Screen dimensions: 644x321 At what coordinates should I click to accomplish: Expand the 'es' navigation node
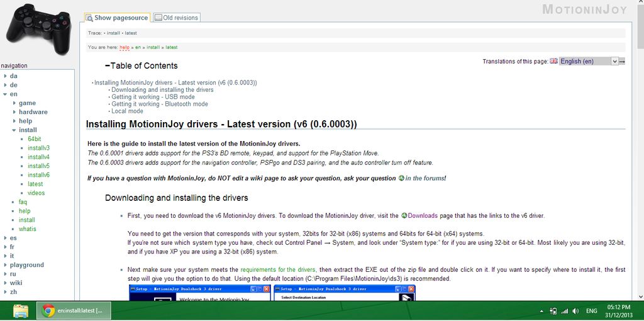(x=5, y=238)
